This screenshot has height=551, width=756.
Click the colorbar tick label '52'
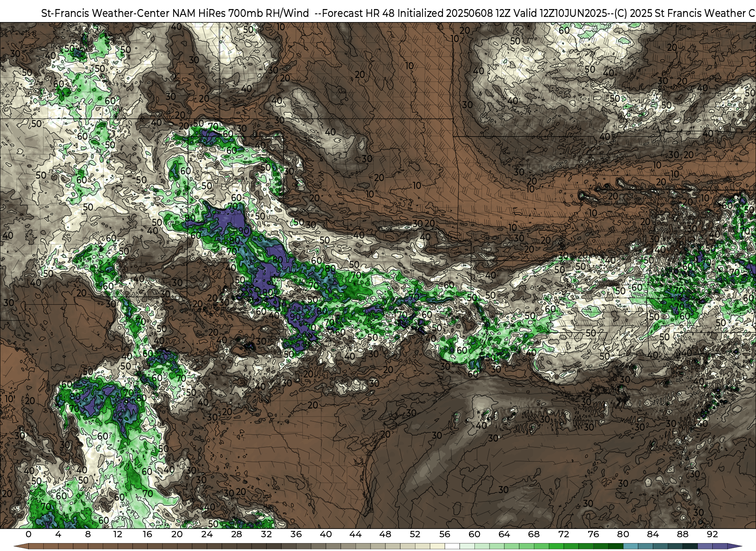(415, 534)
